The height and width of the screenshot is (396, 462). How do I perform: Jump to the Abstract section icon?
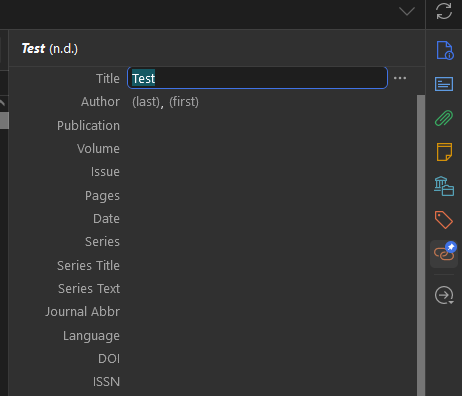click(x=444, y=84)
